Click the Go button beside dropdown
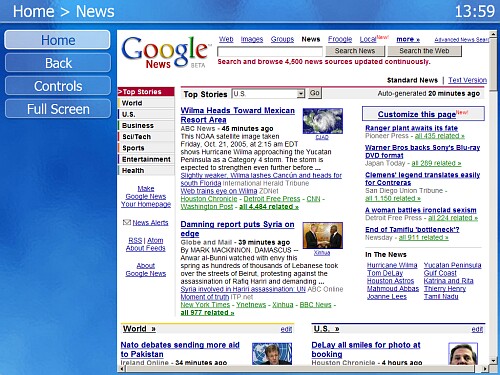The height and width of the screenshot is (375, 500). click(x=315, y=93)
